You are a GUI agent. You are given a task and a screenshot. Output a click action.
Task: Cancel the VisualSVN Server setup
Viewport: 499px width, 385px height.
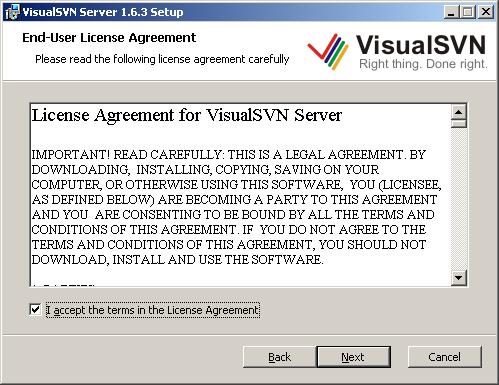click(x=445, y=357)
